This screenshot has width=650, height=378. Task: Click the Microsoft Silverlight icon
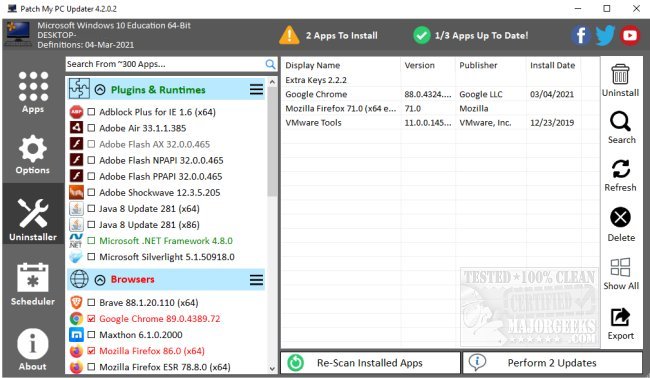76,257
